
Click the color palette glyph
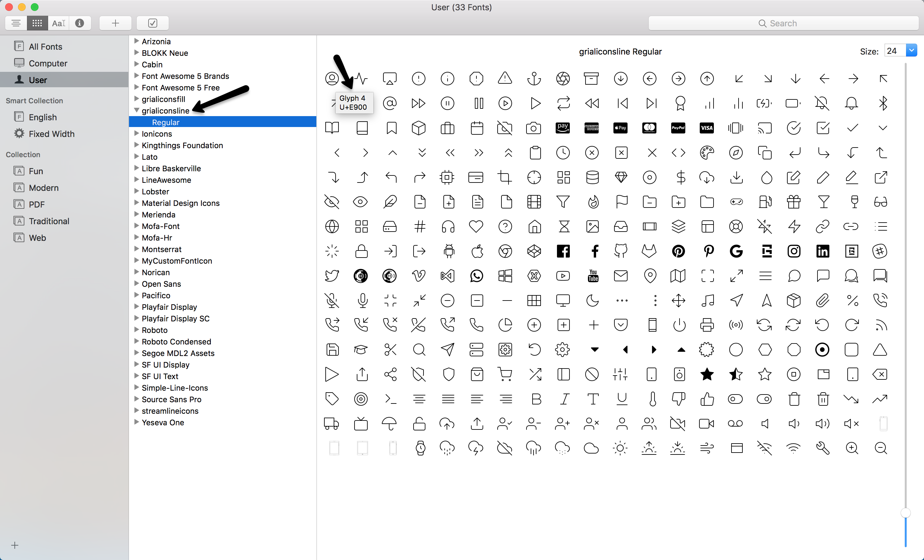tap(707, 153)
